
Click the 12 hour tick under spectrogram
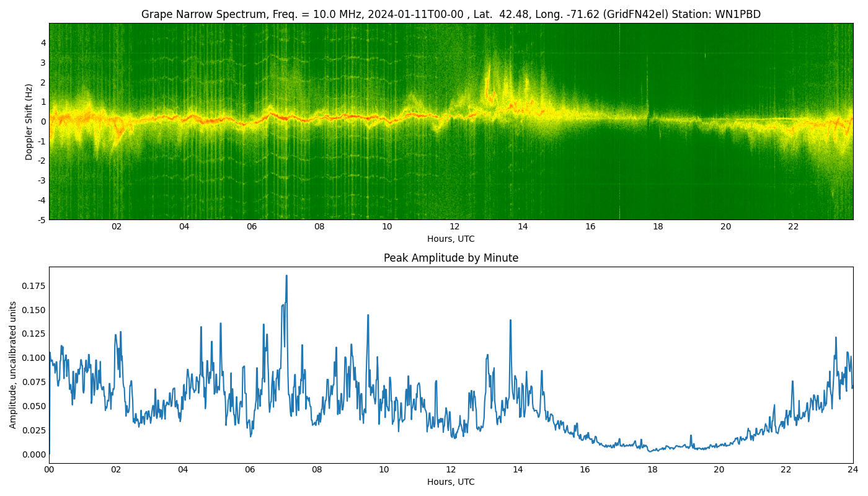pos(454,226)
